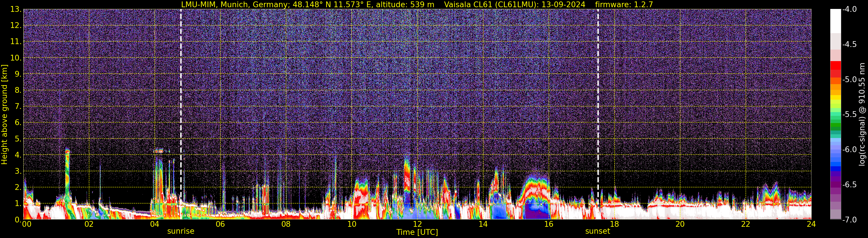Click the white top of the colorbar
Screen dimensions: 868x238
point(836,21)
